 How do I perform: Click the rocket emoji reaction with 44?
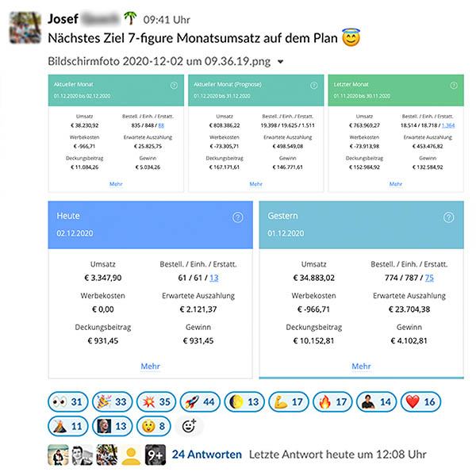click(200, 402)
